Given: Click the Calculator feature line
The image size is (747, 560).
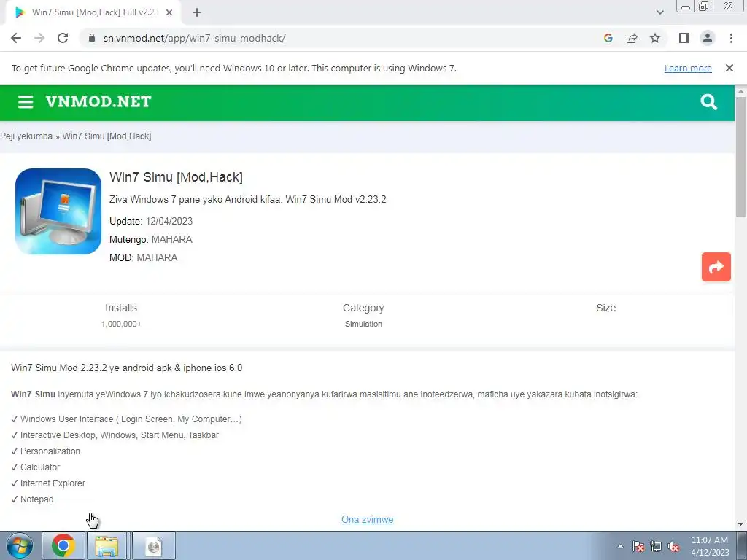Looking at the screenshot, I should 35,467.
